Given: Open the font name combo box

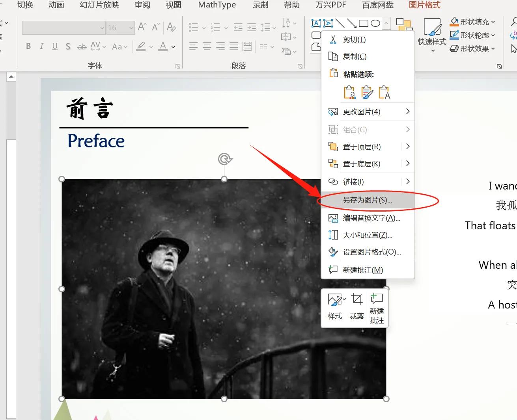Looking at the screenshot, I should pos(63,28).
